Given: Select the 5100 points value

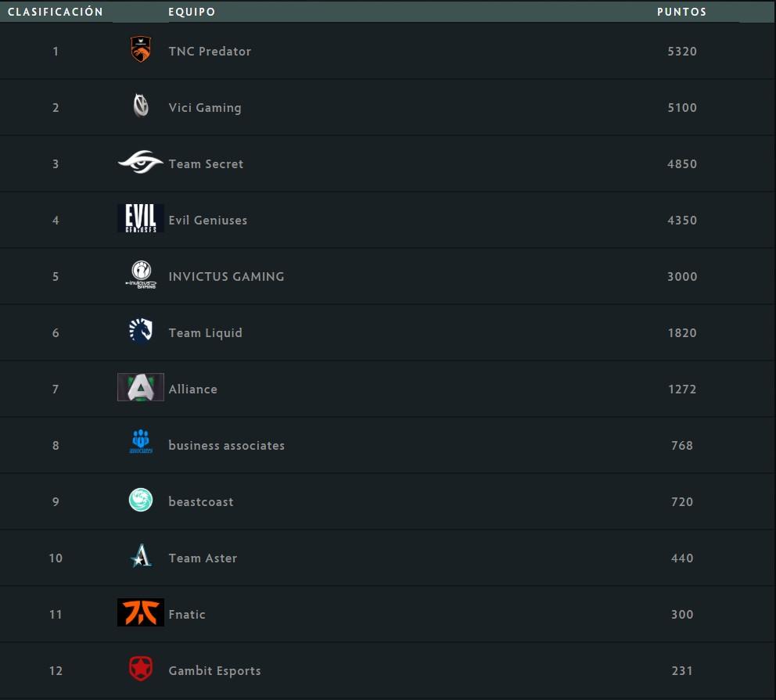Looking at the screenshot, I should coord(682,107).
